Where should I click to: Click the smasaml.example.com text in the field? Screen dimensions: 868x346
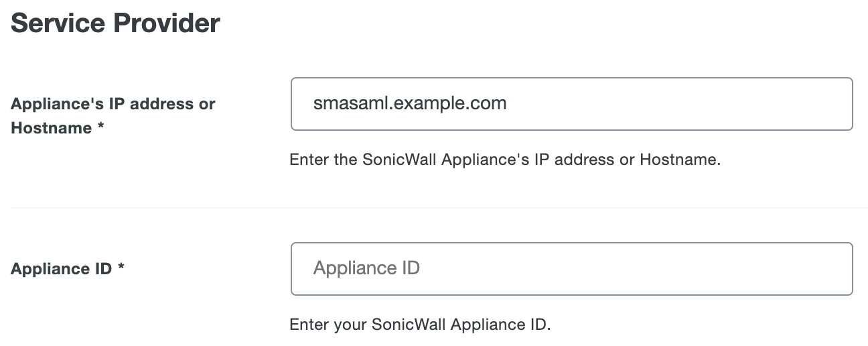[x=409, y=104]
